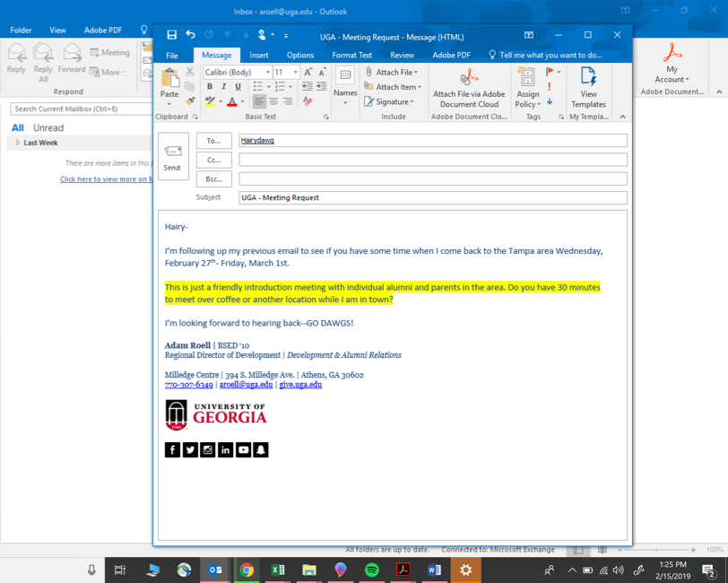
Task: Click the Cc... button
Action: pyautogui.click(x=213, y=160)
